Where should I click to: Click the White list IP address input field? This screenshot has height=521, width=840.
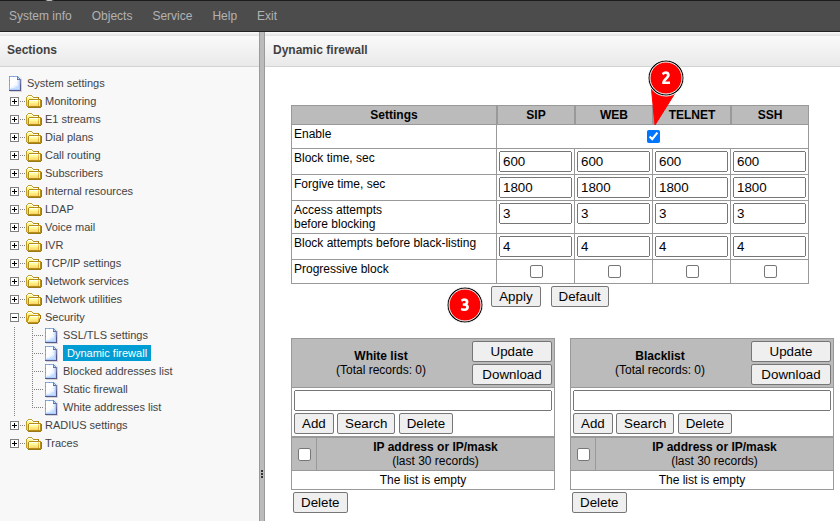423,401
